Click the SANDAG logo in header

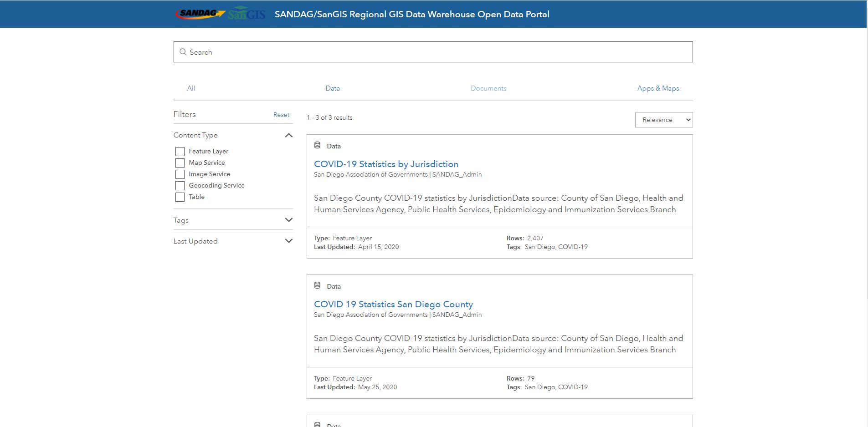[x=200, y=14]
